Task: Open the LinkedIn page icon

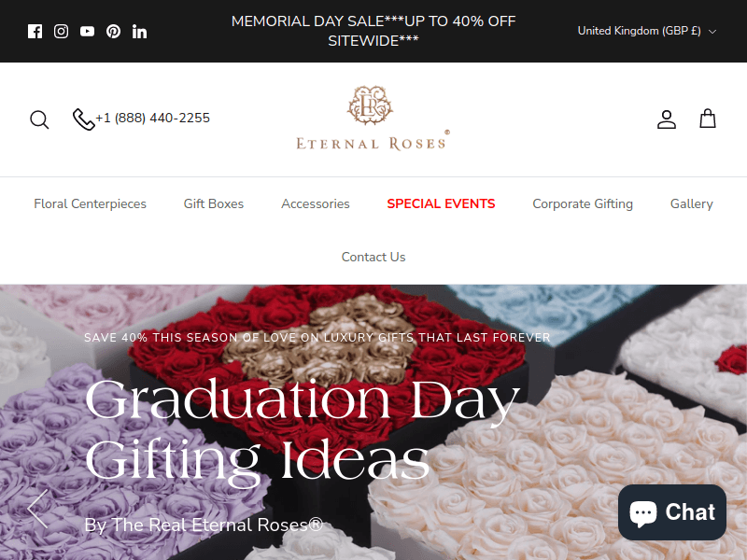Action: tap(139, 32)
